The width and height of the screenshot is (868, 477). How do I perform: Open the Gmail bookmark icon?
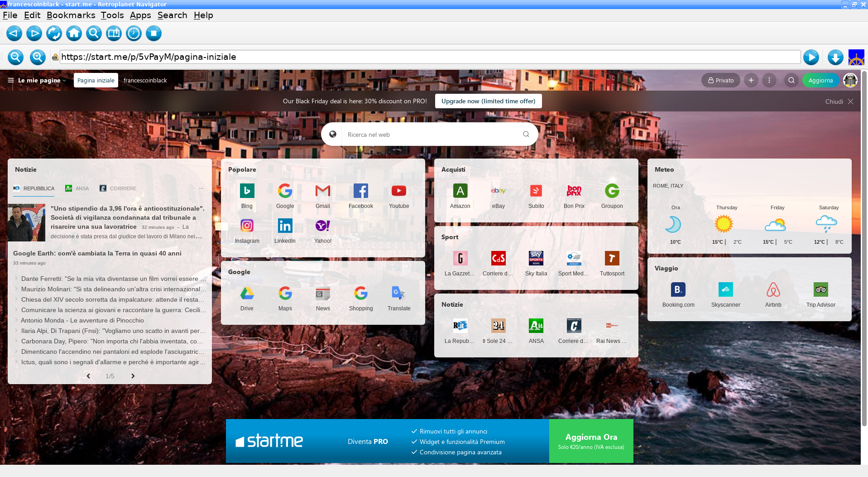[323, 191]
